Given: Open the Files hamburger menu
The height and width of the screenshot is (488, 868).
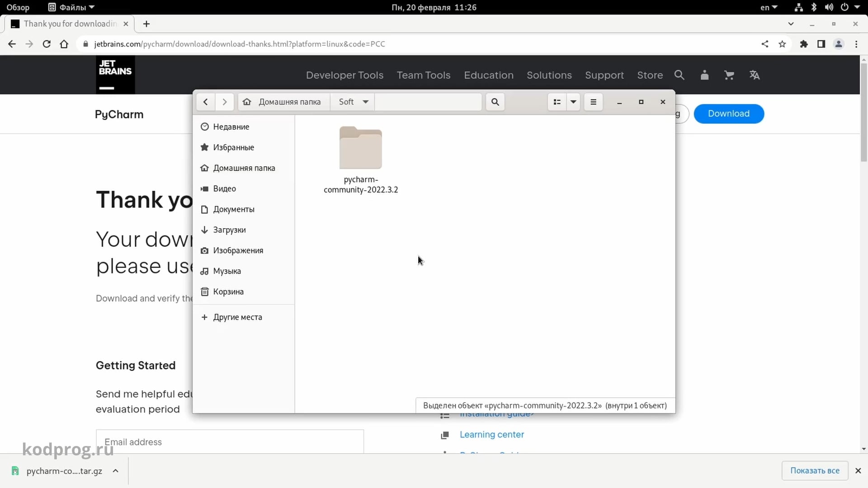Looking at the screenshot, I should tap(593, 102).
